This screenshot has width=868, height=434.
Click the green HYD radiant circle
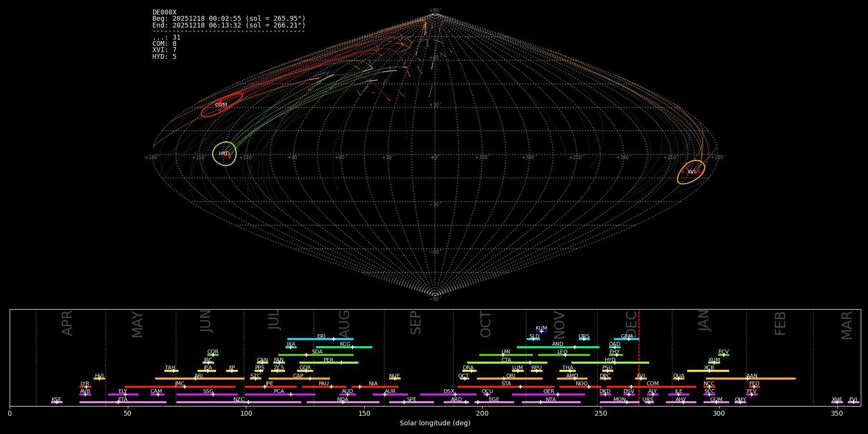click(x=224, y=154)
